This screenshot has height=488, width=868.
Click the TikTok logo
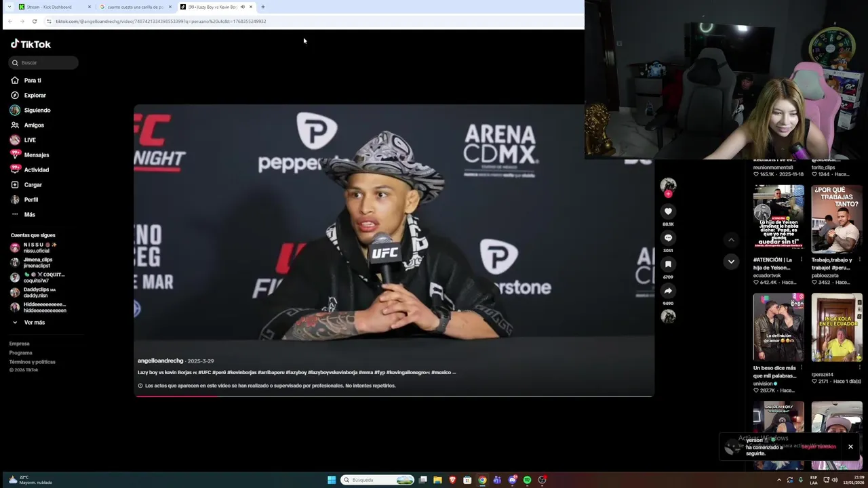[31, 44]
